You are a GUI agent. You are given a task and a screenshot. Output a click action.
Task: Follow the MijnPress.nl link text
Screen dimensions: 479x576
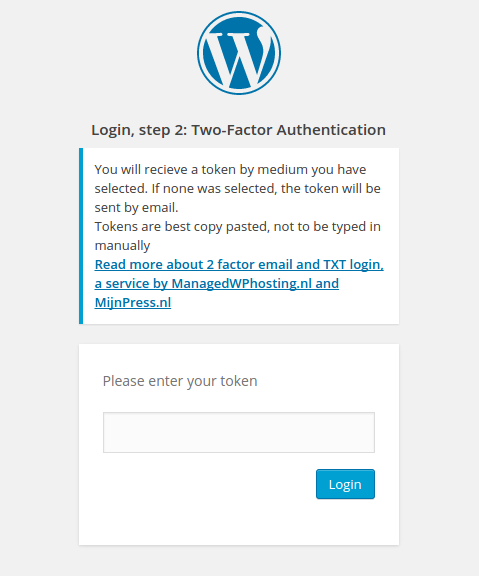(x=133, y=303)
